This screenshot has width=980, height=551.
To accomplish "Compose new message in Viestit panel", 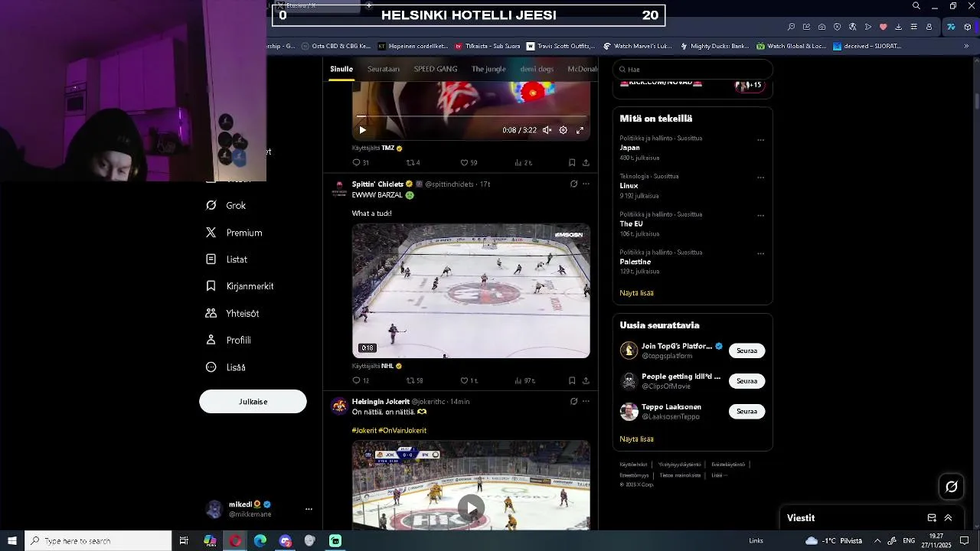I will point(932,518).
